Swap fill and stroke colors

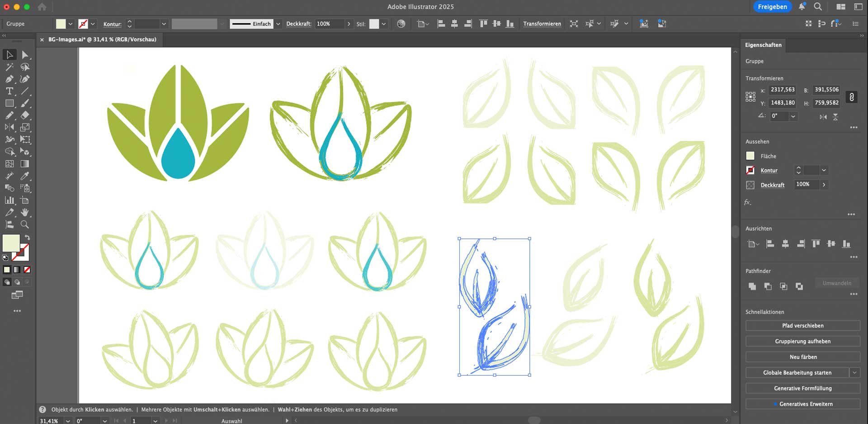[x=27, y=237]
